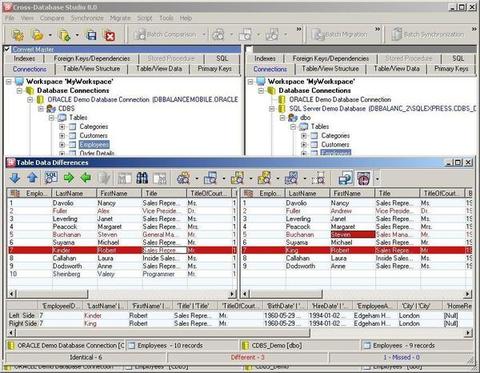This screenshot has height=373, width=480.
Task: Open the Synchronize menu
Action: [87, 18]
